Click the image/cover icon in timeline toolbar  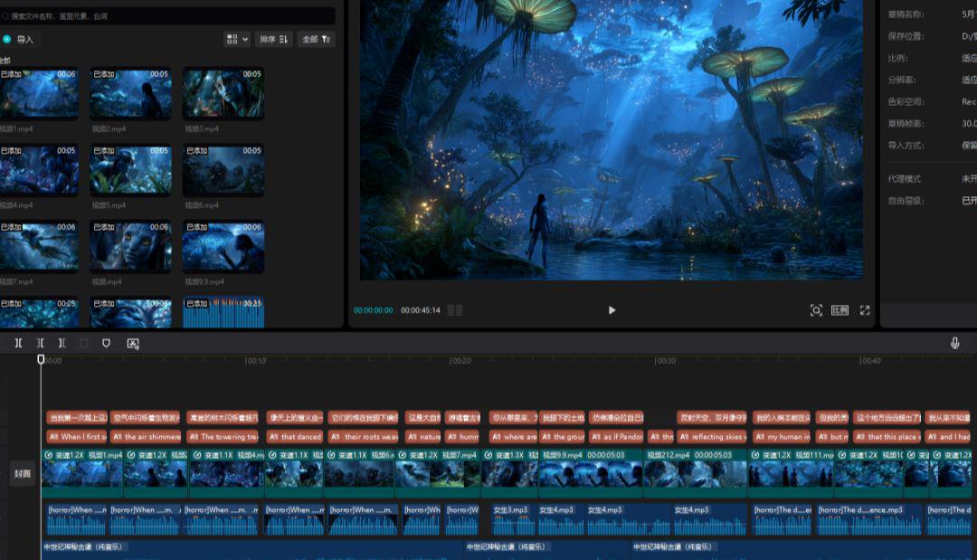coord(132,343)
